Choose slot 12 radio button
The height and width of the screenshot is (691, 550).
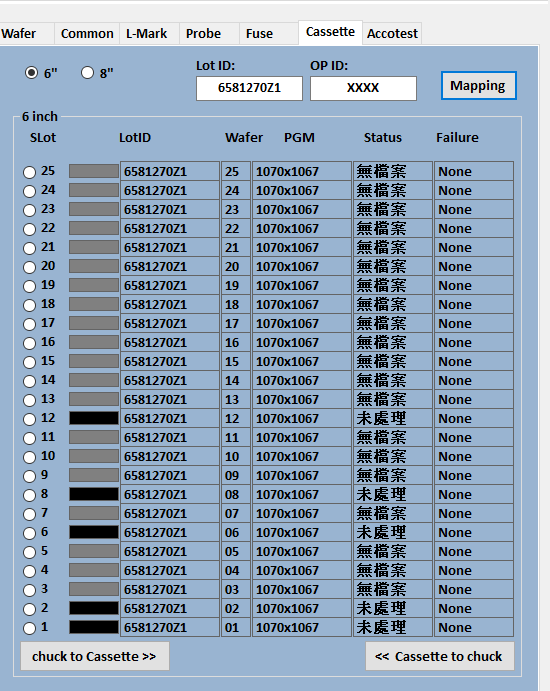click(30, 419)
